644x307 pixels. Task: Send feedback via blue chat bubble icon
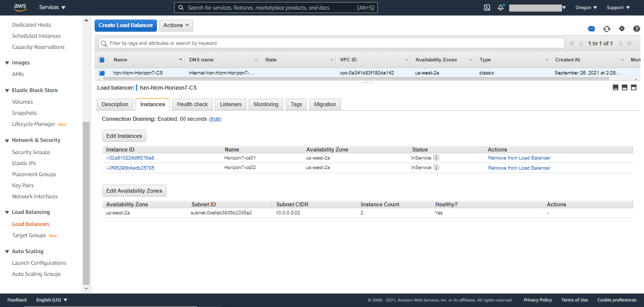click(x=591, y=29)
